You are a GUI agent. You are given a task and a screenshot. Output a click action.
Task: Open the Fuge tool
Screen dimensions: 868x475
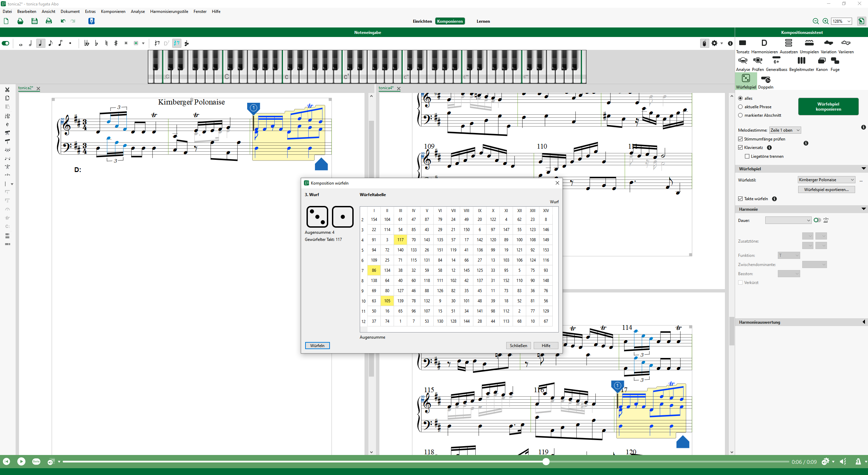click(x=835, y=64)
